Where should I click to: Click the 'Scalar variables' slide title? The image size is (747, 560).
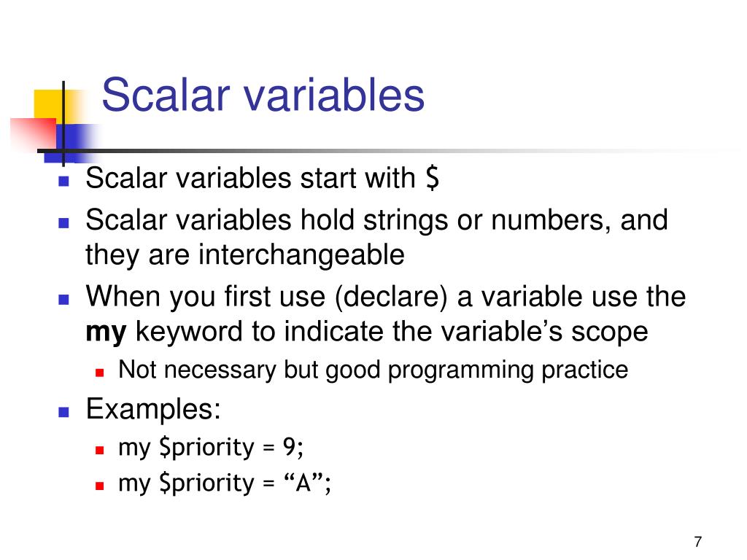tap(263, 96)
